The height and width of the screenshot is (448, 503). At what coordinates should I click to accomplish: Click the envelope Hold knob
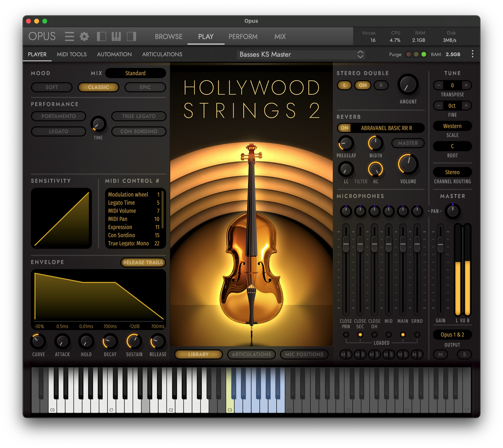coord(86,341)
